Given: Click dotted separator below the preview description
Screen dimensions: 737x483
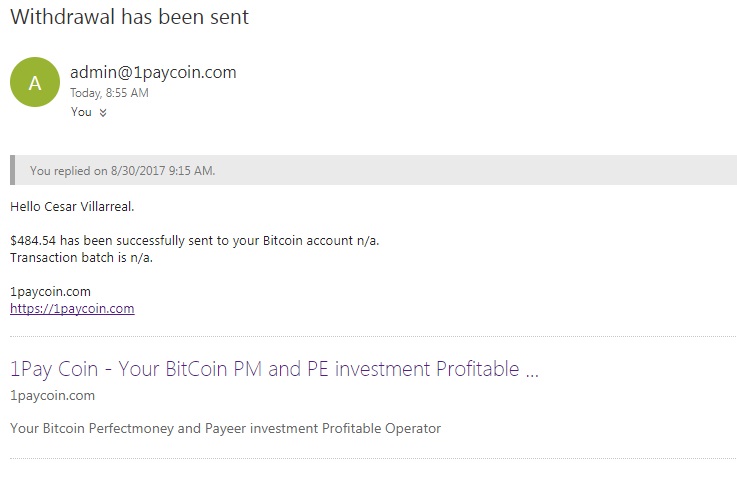Looking at the screenshot, I should tap(372, 459).
